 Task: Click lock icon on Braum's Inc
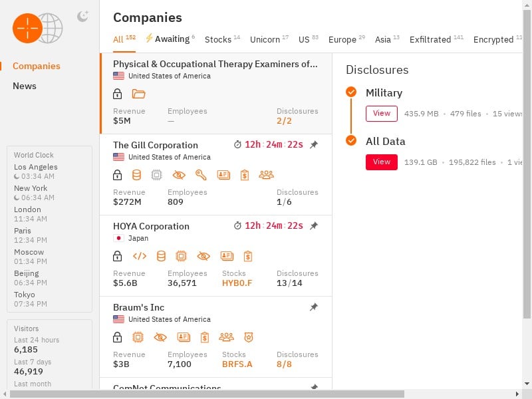[118, 337]
